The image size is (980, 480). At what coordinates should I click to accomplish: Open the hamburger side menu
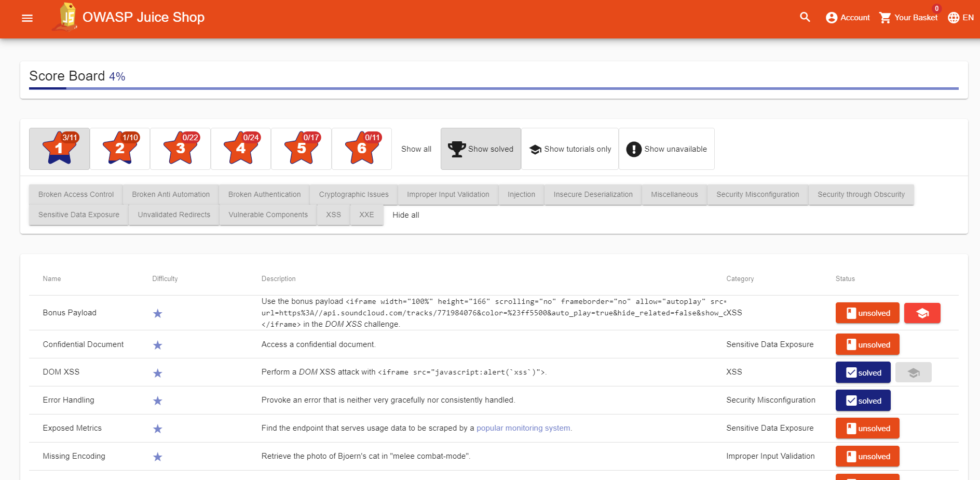coord(28,18)
